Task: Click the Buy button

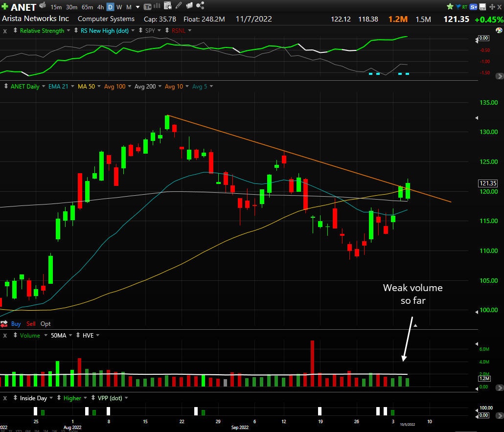Action: click(16, 324)
